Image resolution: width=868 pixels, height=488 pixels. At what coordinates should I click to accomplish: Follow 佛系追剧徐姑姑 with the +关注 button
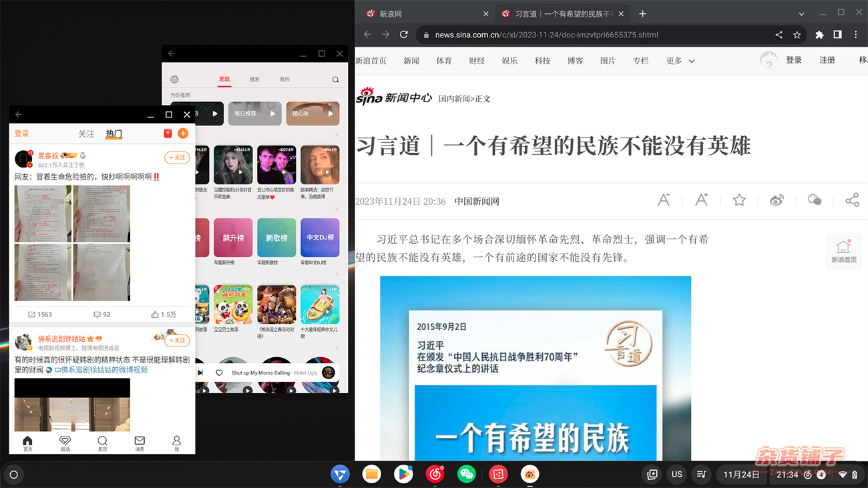177,340
